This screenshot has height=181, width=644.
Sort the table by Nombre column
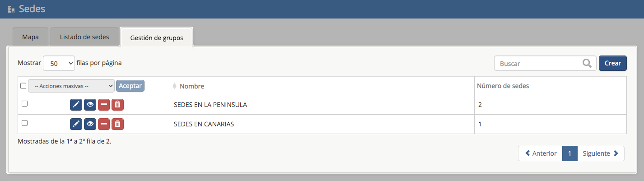click(x=191, y=86)
